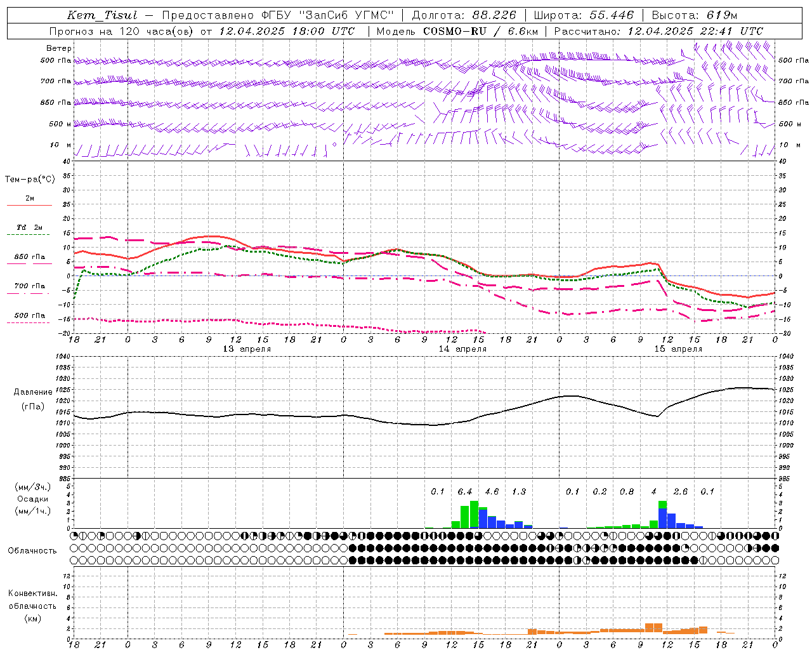Image resolution: width=812 pixels, height=650 pixels.
Task: Click the latitude value "55.446"
Action: [x=611, y=15]
